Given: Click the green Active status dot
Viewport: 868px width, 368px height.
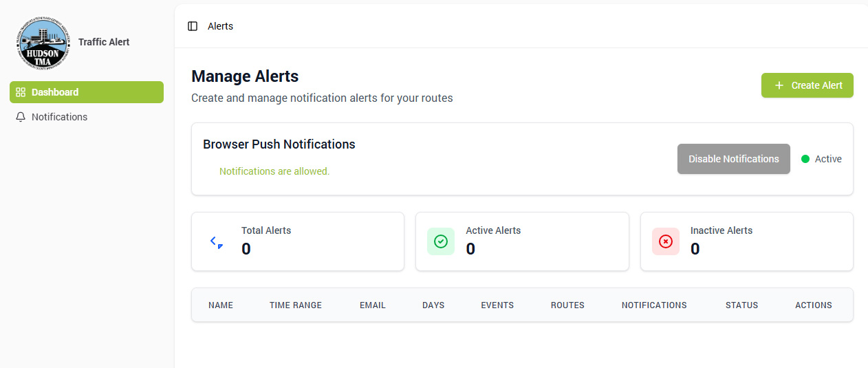Looking at the screenshot, I should (805, 159).
